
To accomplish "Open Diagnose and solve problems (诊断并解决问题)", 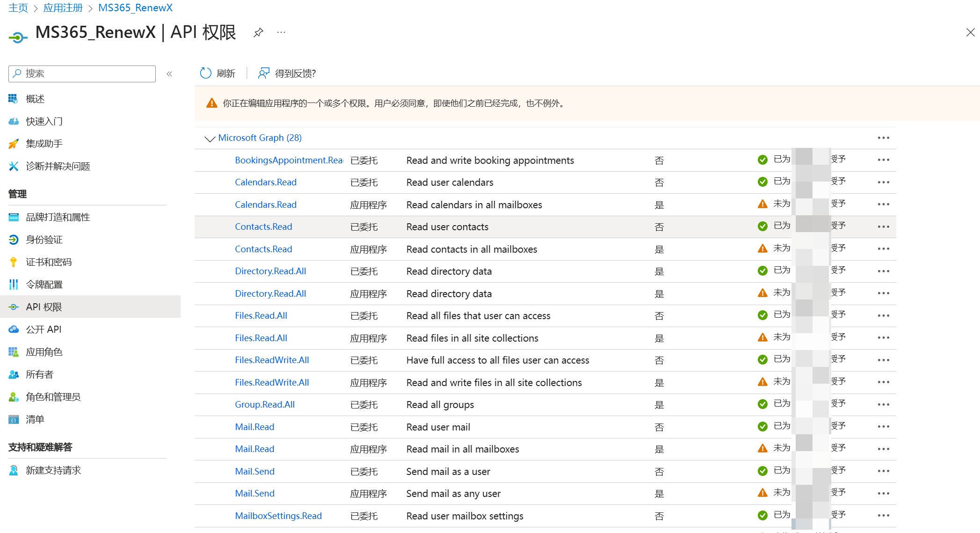I will pos(58,166).
